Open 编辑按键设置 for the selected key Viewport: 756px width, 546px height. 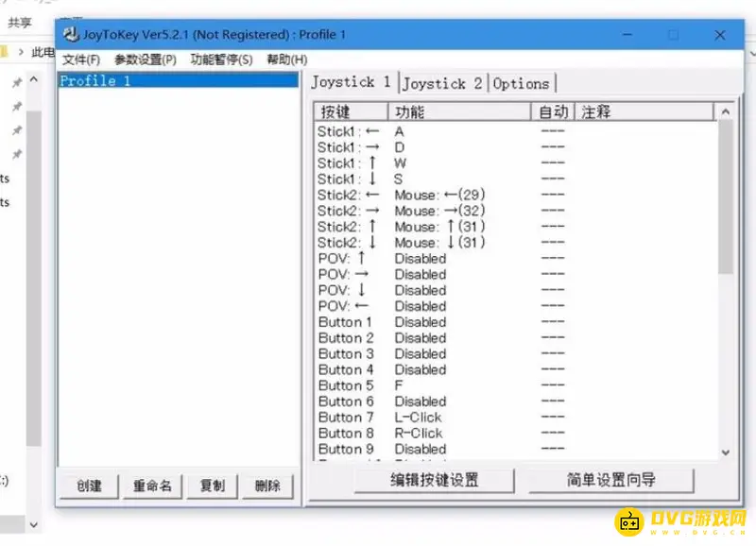(435, 480)
